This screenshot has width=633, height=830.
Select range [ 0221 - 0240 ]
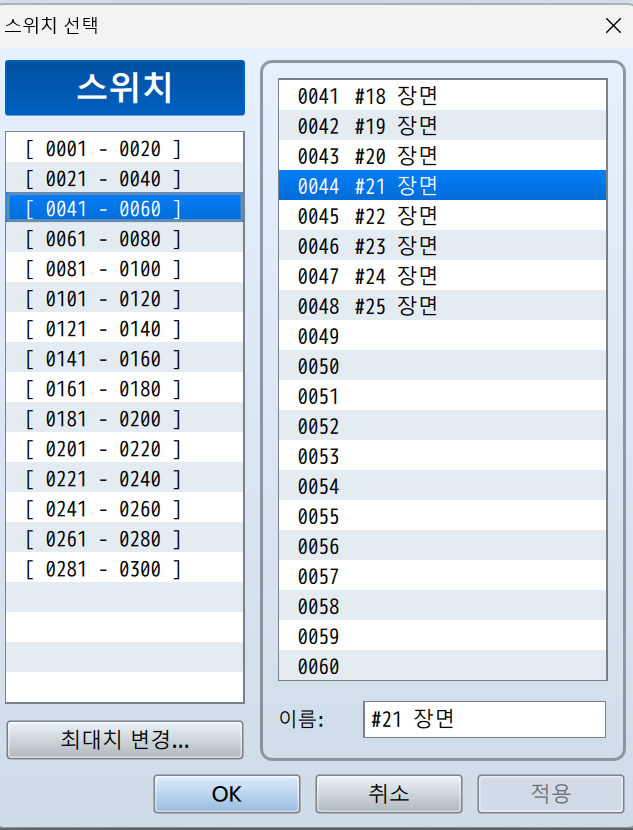click(x=125, y=479)
